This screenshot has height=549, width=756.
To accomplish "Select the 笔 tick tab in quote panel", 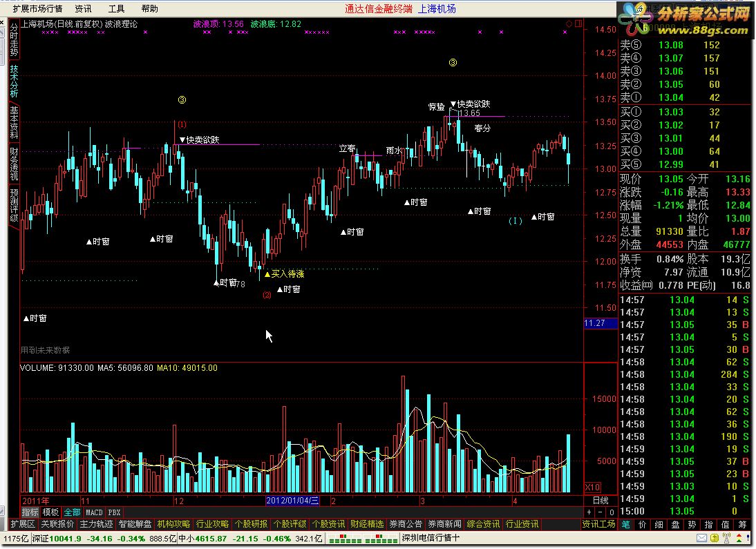I will [626, 524].
